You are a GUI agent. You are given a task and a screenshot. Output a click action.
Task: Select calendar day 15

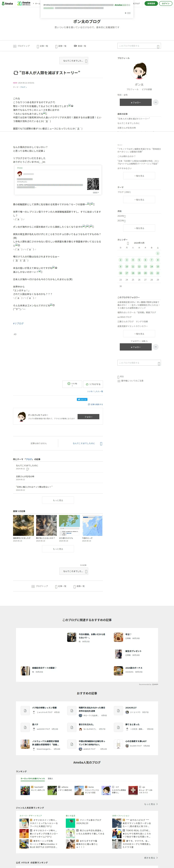pyautogui.click(x=157, y=266)
